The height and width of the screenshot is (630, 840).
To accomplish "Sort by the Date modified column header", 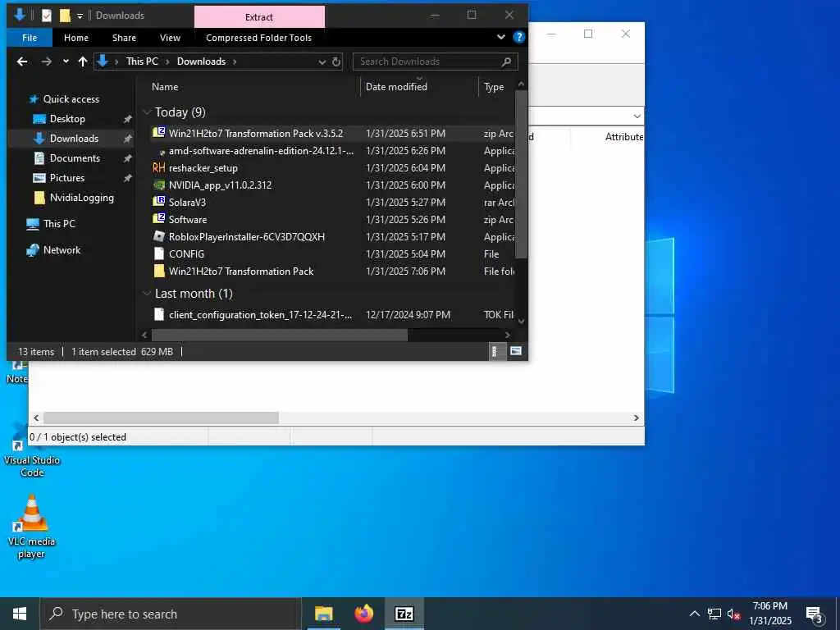I will pos(396,87).
